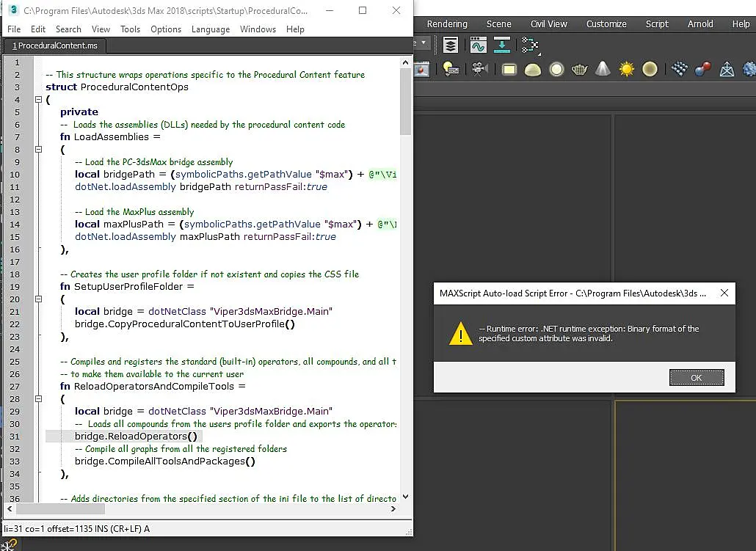Select the cone spot light icon
The image size is (756, 551).
pyautogui.click(x=603, y=69)
